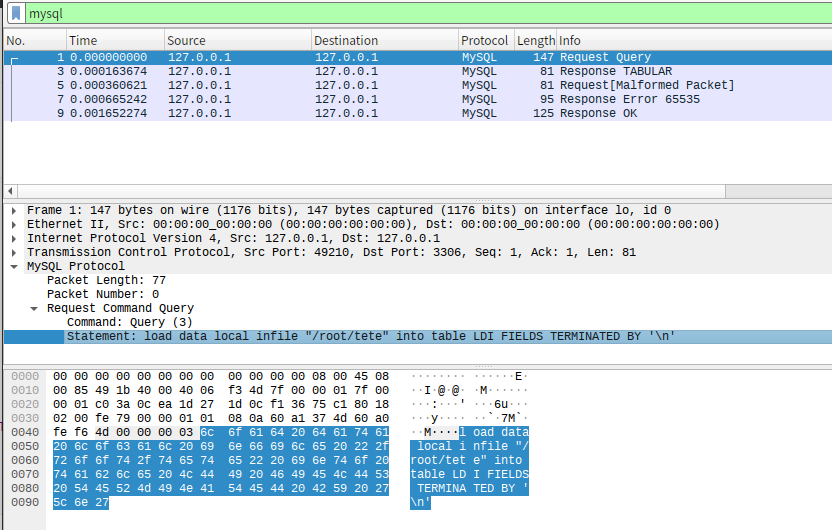Click hex dump row at offset 0010
The height and width of the screenshot is (530, 832).
pos(200,390)
